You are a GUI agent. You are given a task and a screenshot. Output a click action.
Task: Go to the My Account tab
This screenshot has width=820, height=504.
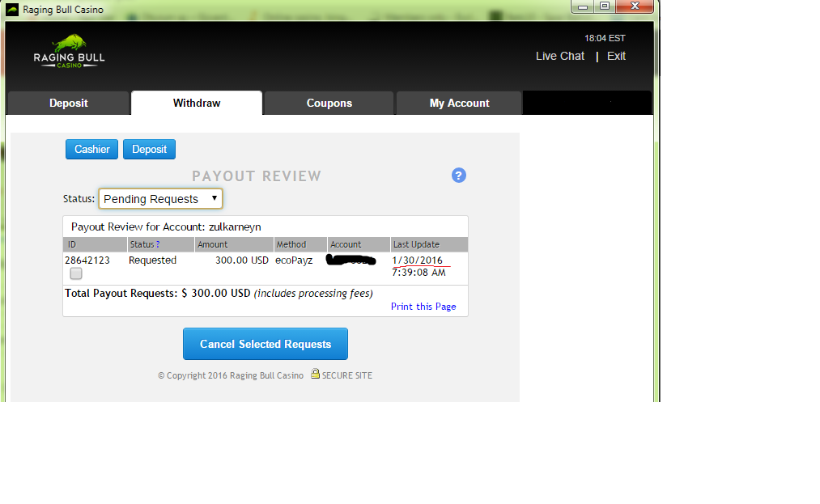459,103
